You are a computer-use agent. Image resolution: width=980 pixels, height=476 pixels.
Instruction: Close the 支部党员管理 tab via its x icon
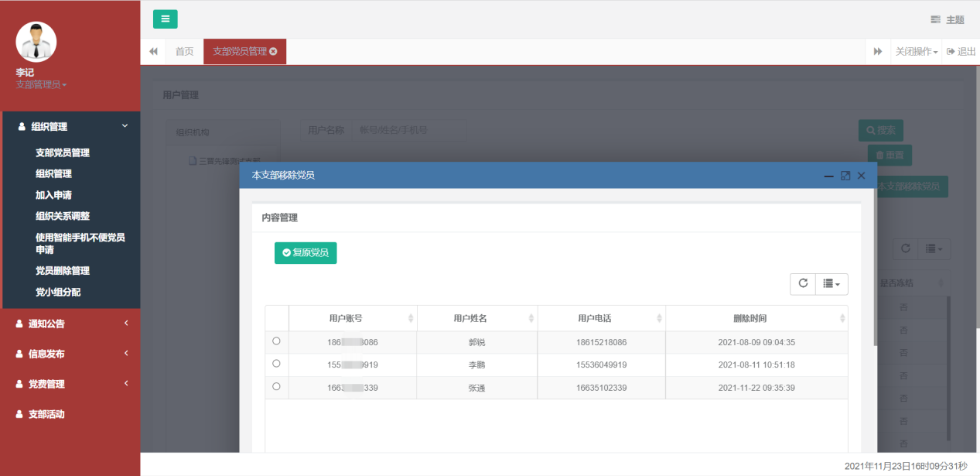273,52
